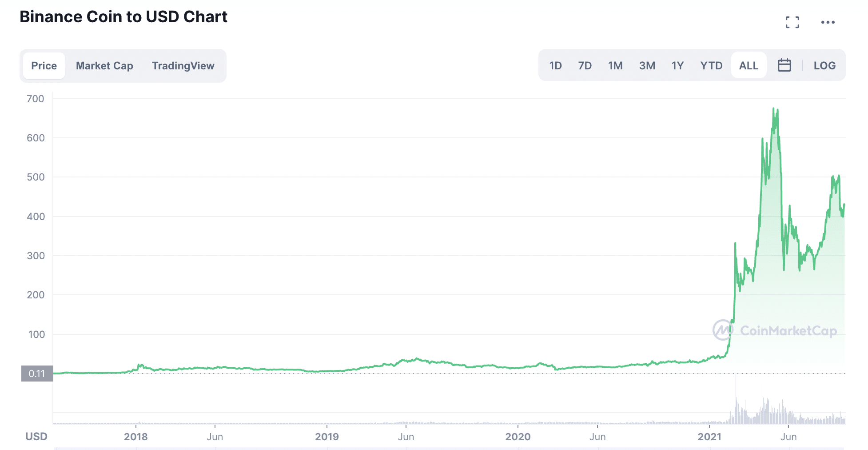The image size is (868, 450).
Task: Switch to the TradingView tab
Action: pos(183,66)
